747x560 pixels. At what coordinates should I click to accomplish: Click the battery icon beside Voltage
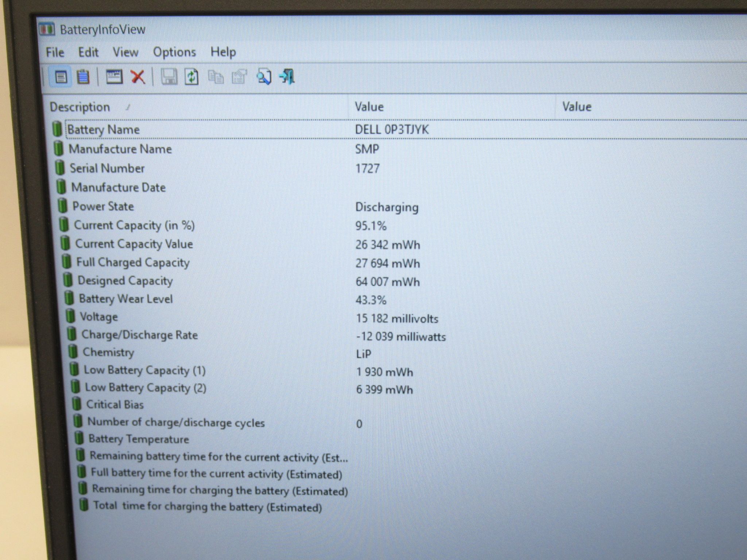[x=70, y=316]
